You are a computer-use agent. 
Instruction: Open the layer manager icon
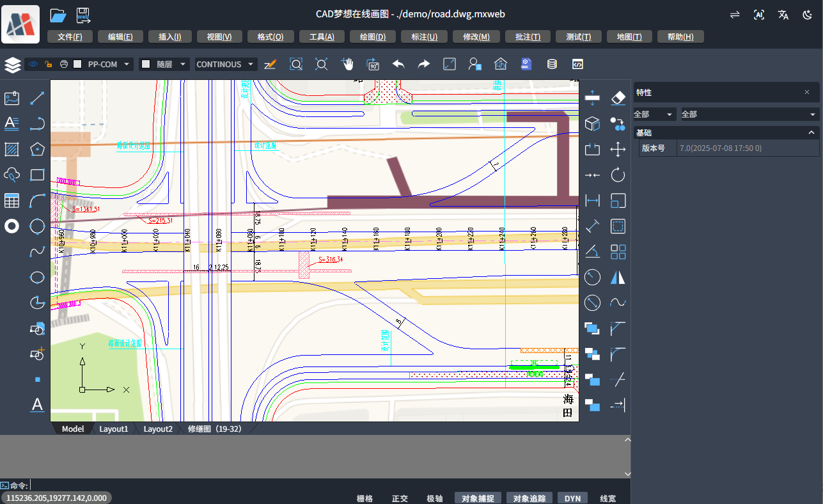click(12, 64)
